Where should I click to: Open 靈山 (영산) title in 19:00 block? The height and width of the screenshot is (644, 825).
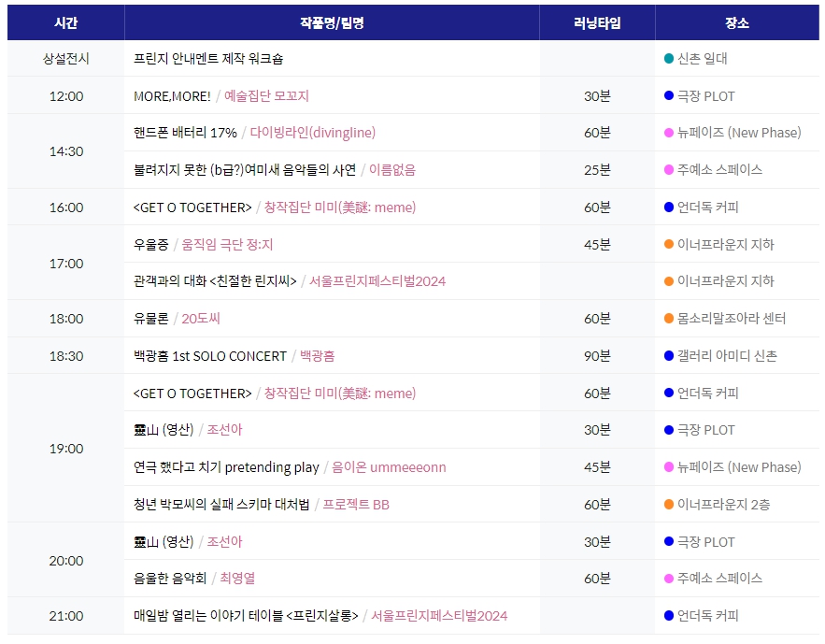(x=164, y=430)
